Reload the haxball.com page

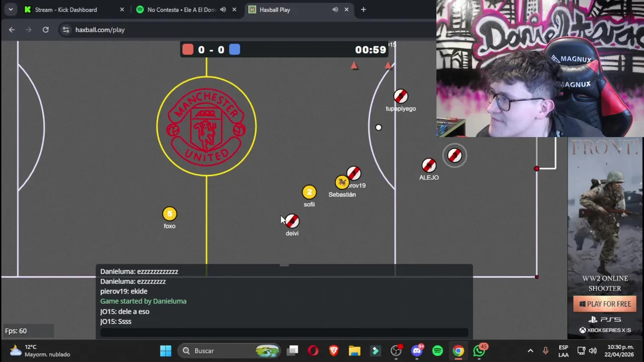pyautogui.click(x=45, y=30)
